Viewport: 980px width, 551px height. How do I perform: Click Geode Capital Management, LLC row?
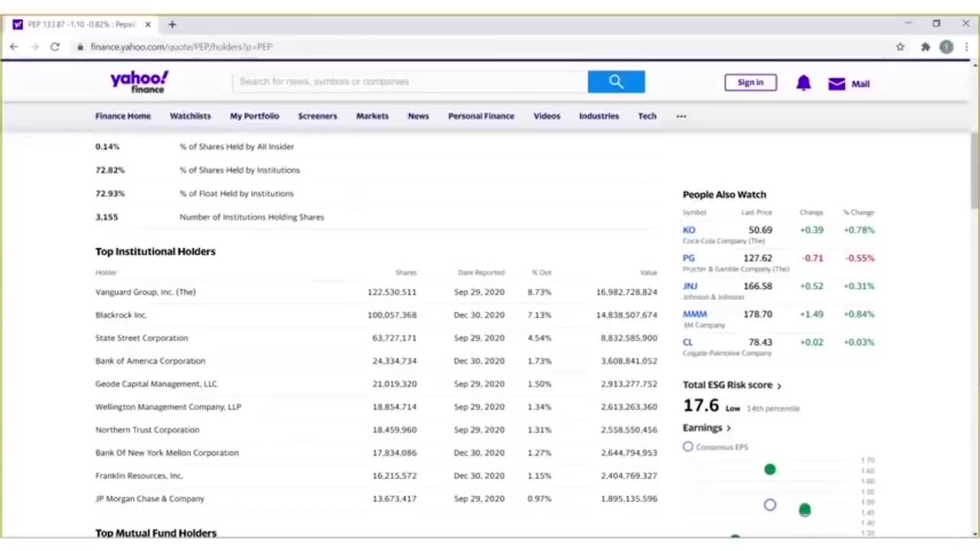(376, 383)
